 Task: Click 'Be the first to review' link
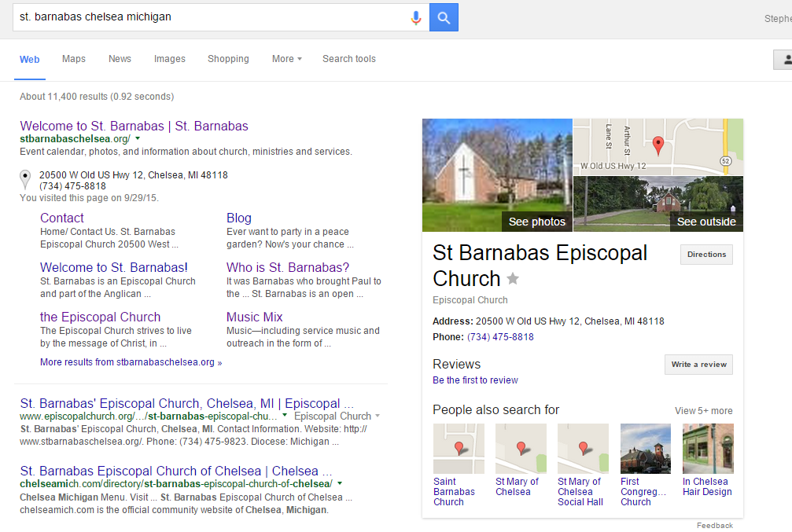tap(475, 380)
